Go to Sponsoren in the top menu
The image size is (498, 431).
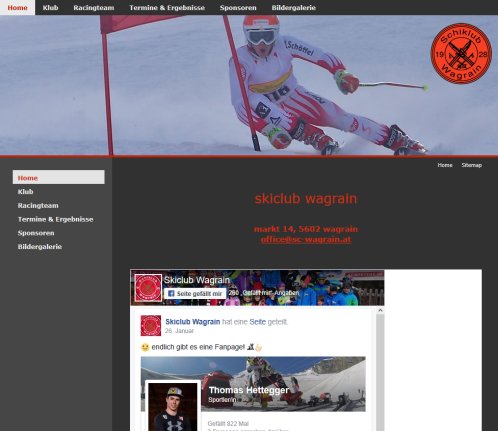[238, 7]
